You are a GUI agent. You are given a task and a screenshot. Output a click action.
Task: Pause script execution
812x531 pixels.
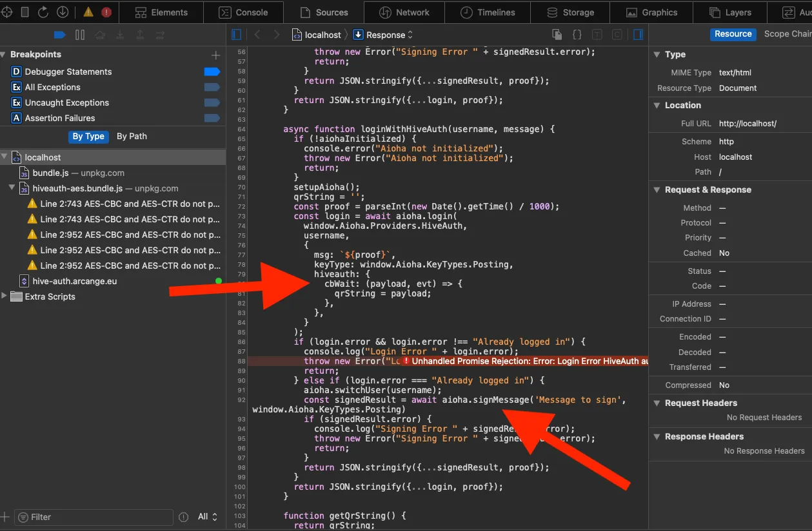(x=80, y=35)
